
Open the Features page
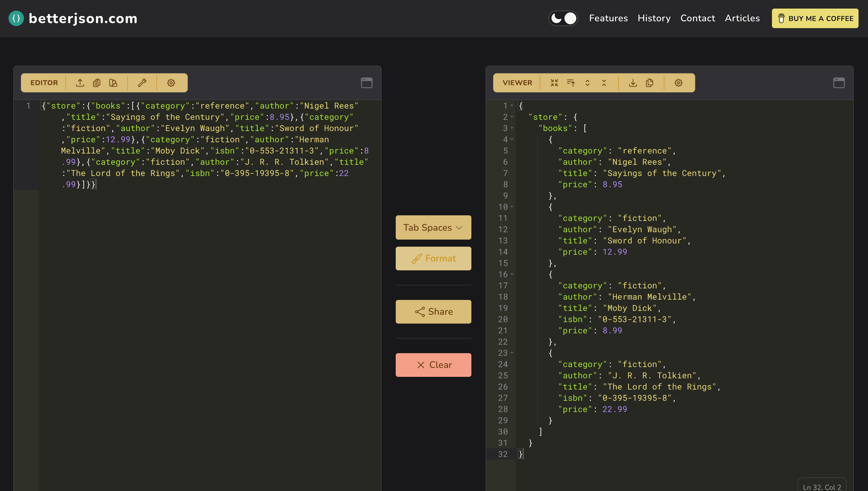point(608,18)
